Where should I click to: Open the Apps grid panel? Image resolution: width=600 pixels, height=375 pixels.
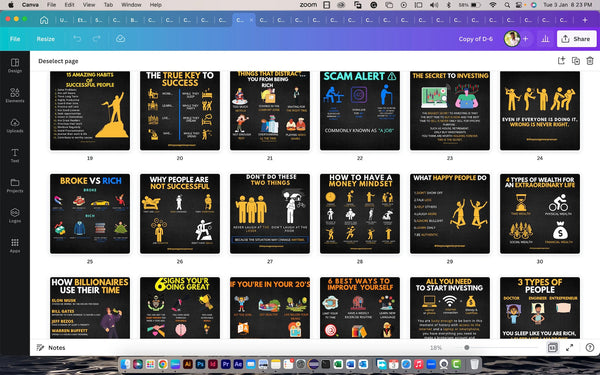[x=15, y=246]
